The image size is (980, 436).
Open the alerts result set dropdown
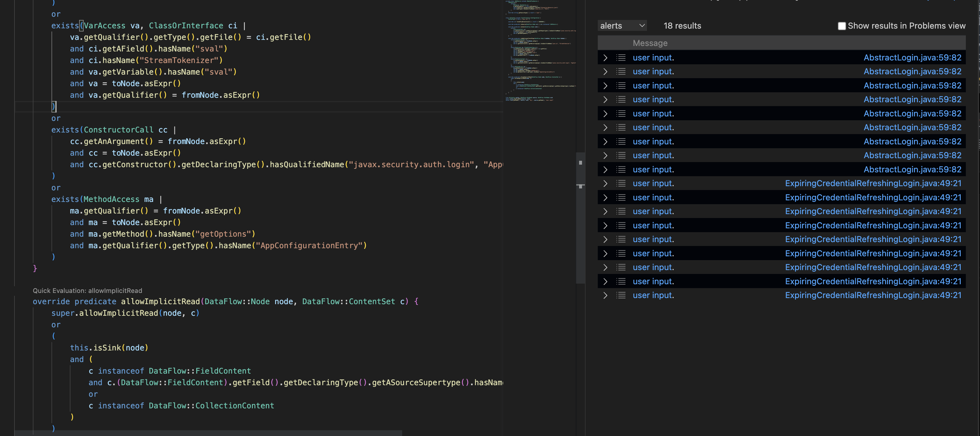tap(622, 26)
